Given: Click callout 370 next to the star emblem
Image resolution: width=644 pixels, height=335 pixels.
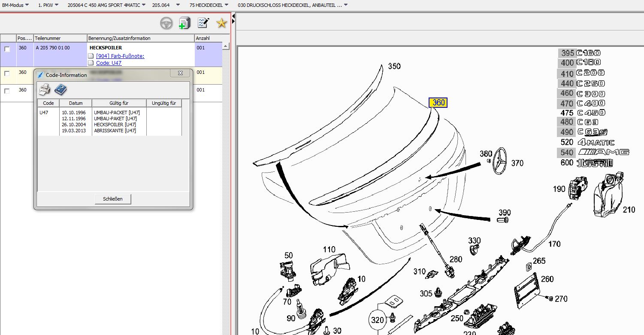Looking at the screenshot, I should [517, 163].
